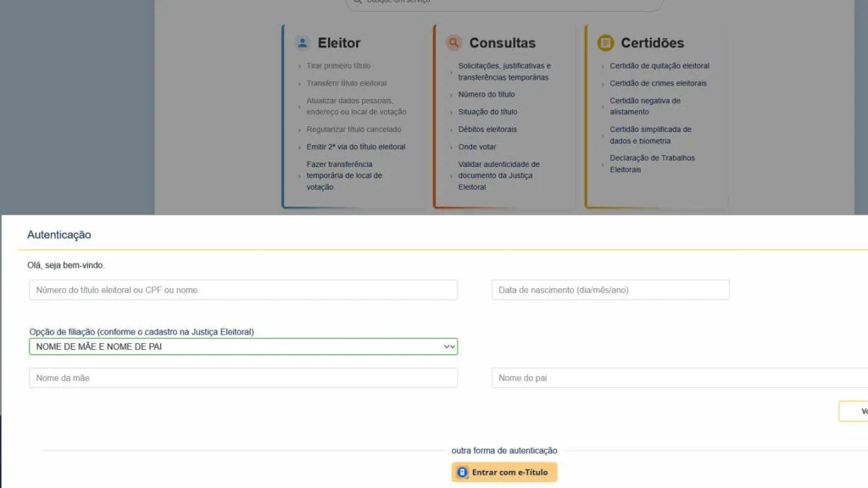Open Tirar primeiro título link

(338, 66)
